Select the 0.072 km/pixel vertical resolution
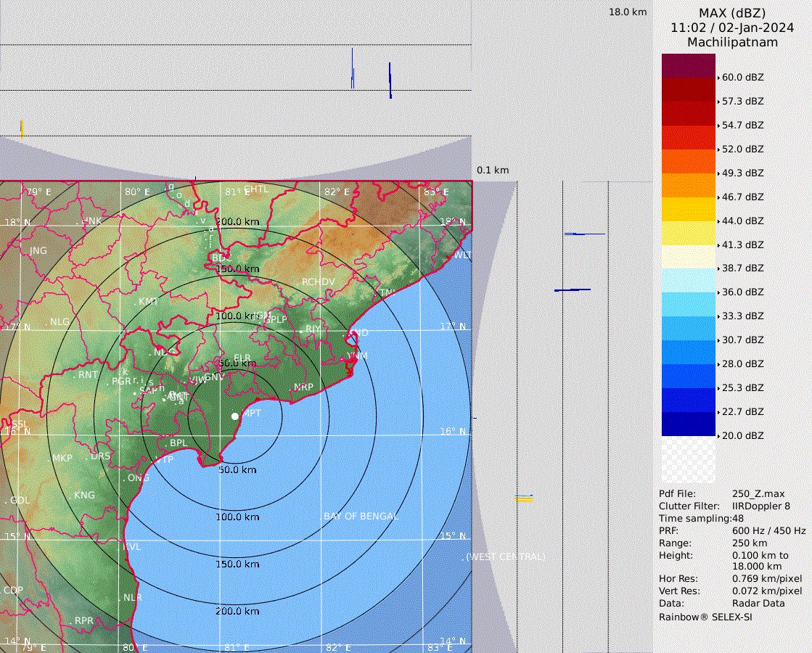The width and height of the screenshot is (812, 653). pos(767,591)
